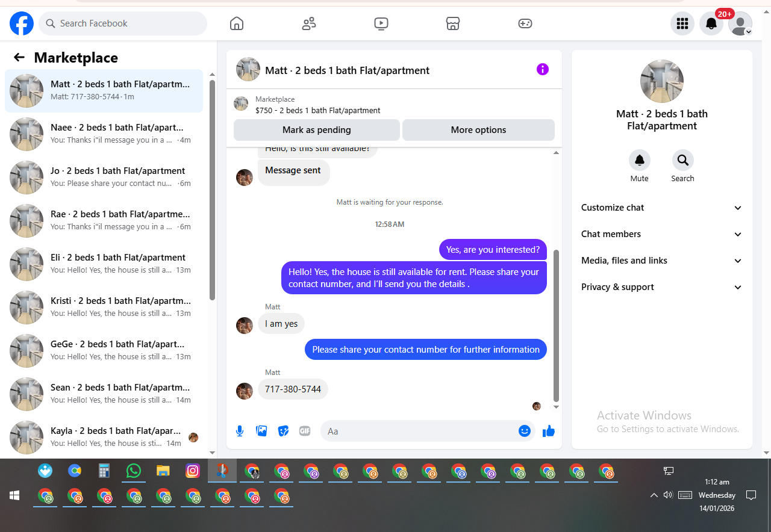The width and height of the screenshot is (771, 532).
Task: Click Matt's avatar beside 717-380-5744 message
Action: [x=245, y=391]
